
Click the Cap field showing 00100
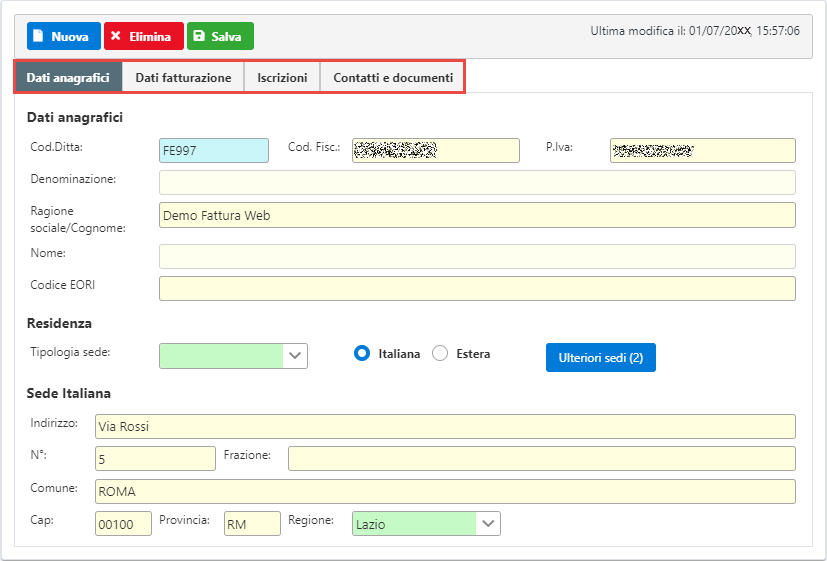click(123, 524)
